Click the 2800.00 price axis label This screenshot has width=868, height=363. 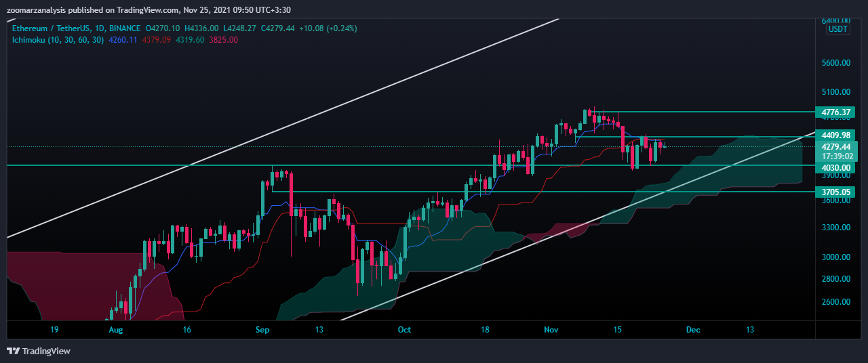[x=835, y=279]
